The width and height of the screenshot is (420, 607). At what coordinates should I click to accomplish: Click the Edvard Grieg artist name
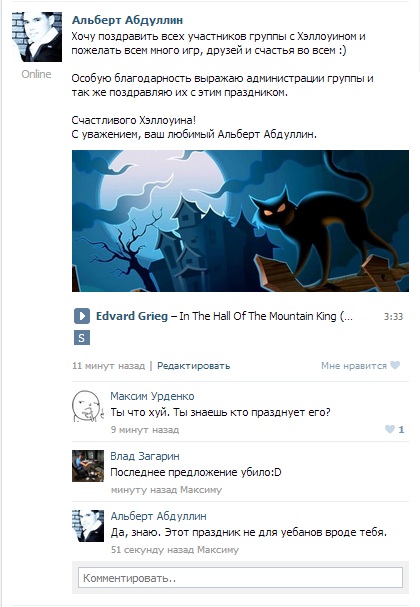(132, 316)
